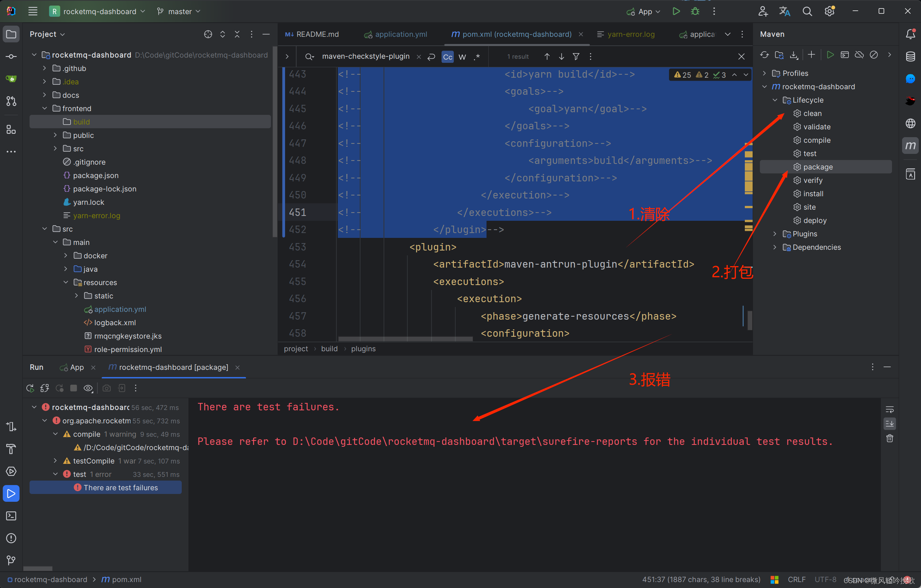Open the Pull Requests tool window
The image size is (921, 588).
(x=11, y=101)
